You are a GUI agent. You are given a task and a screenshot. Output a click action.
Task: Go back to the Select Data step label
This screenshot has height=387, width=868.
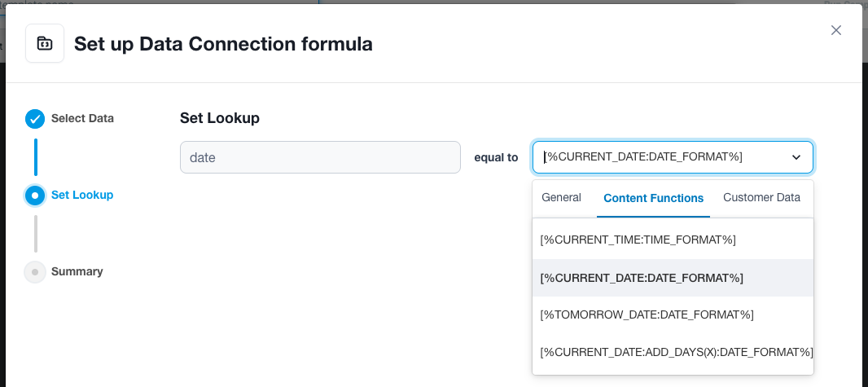(x=82, y=118)
